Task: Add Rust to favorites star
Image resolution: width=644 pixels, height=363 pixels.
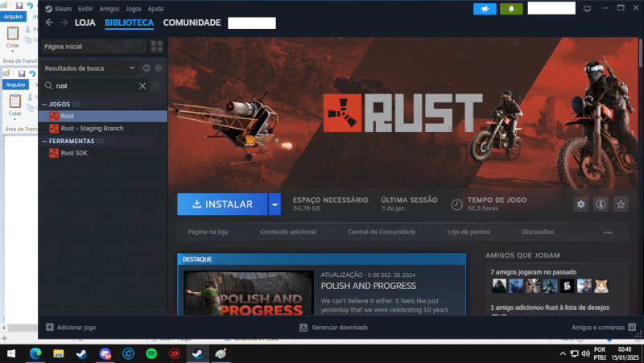Action: point(621,204)
